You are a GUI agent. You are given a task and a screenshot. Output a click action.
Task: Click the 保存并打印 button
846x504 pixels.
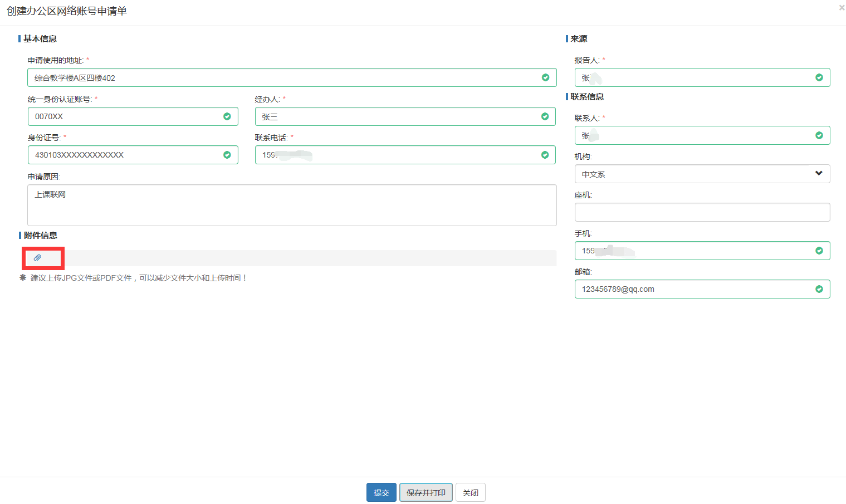pos(426,493)
